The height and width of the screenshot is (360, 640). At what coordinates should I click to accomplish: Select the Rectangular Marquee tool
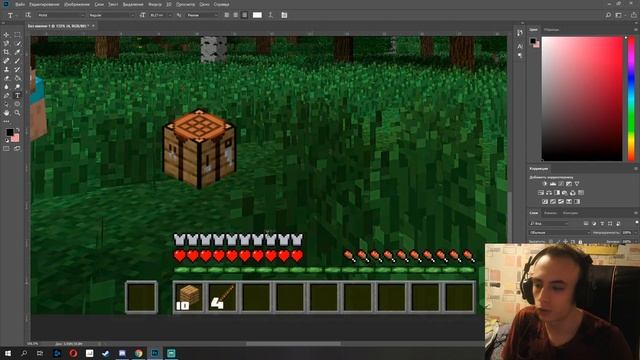click(17, 35)
